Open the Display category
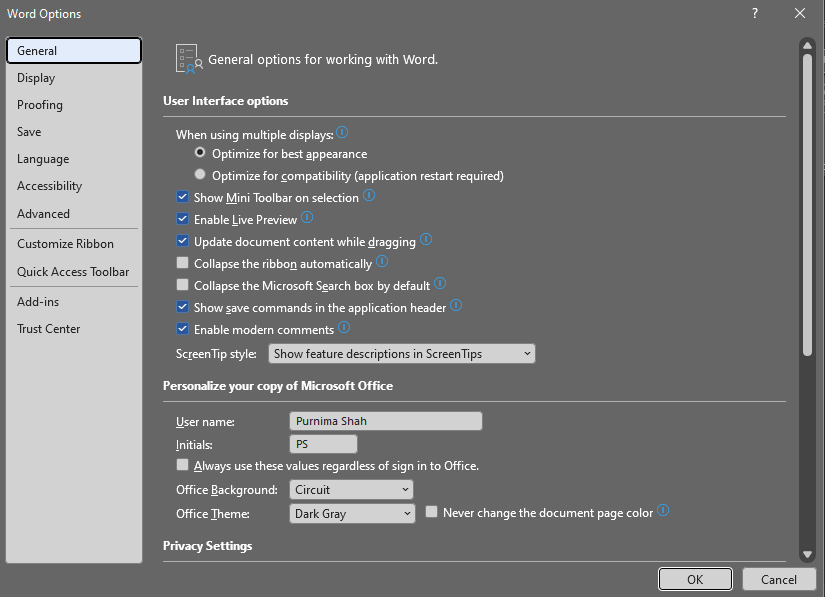 pos(74,78)
